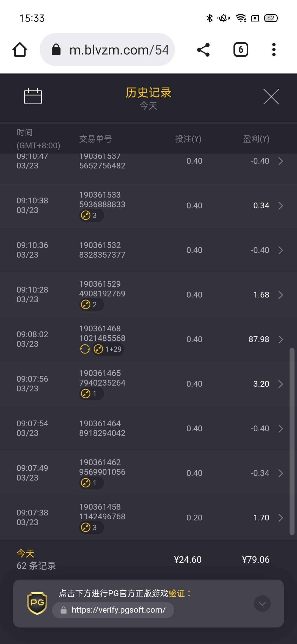Expand the 09:07:56 record with 3.20 profit

coord(280,384)
